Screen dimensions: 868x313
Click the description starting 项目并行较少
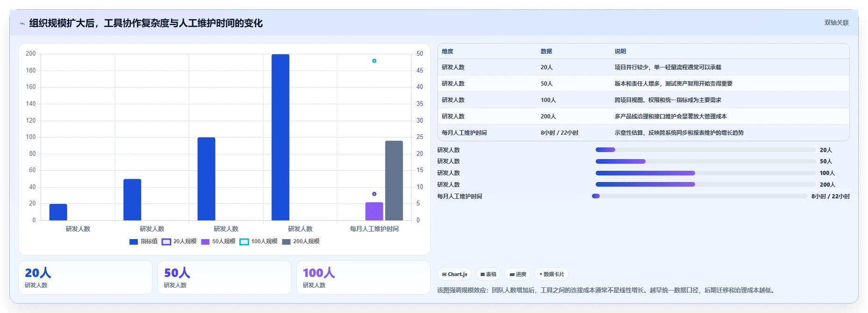click(668, 67)
